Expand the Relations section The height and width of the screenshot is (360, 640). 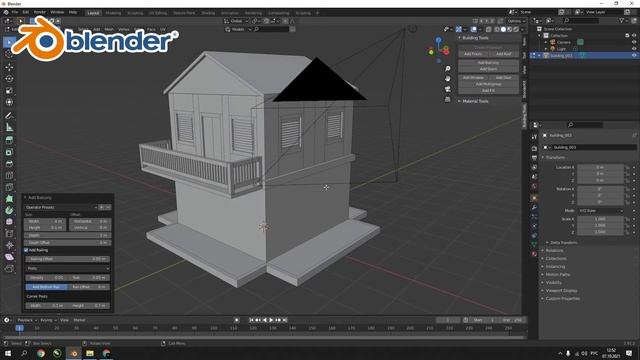click(x=554, y=251)
